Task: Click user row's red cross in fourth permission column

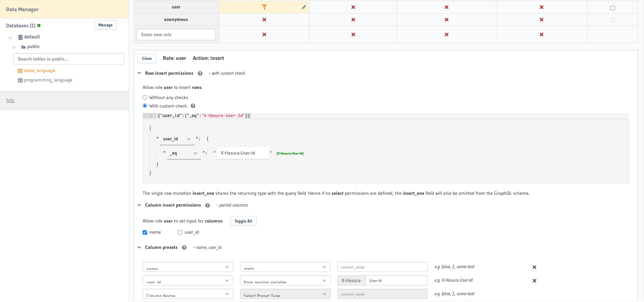Action: pos(542,7)
